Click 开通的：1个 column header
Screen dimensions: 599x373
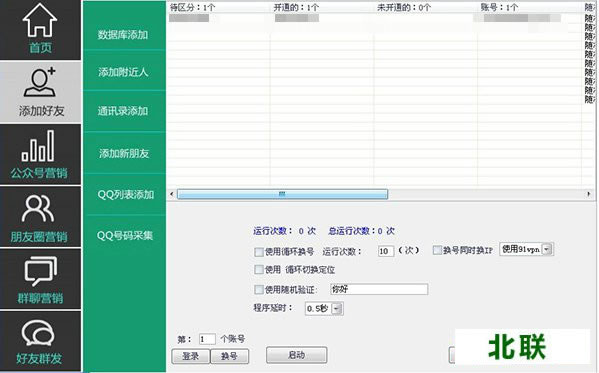296,7
